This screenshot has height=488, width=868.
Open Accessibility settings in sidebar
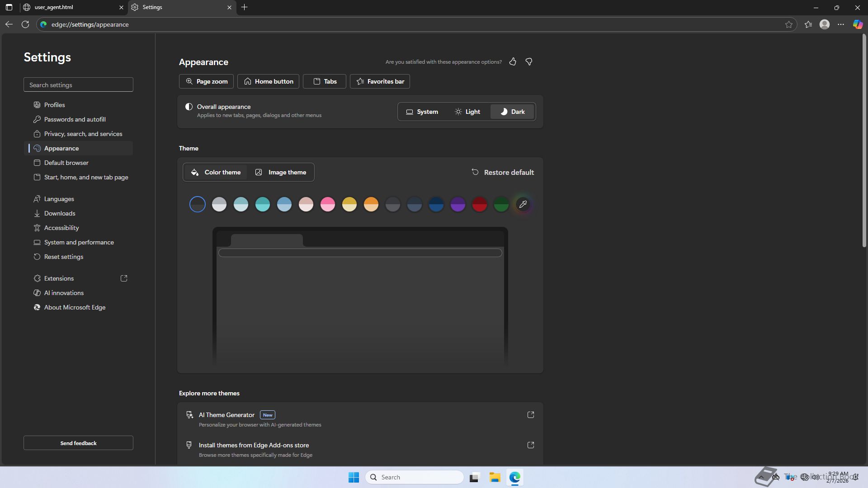pos(61,228)
